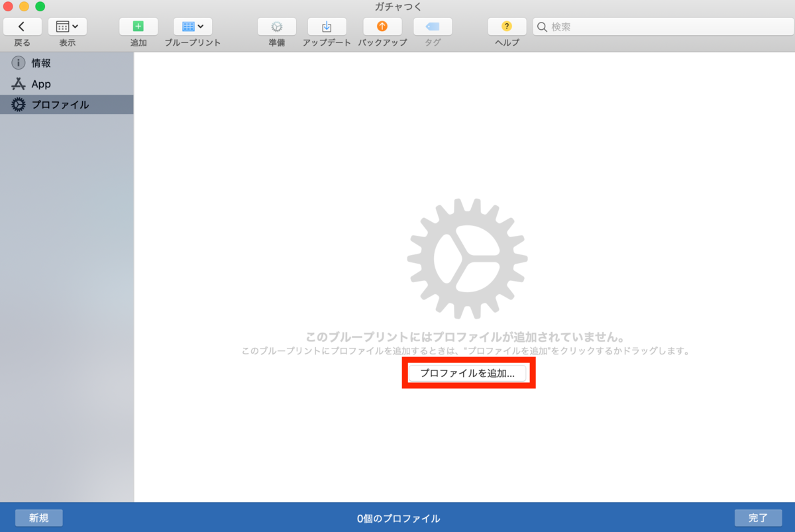Select プロファイル in the sidebar
Screen dimensions: 795x532
coord(66,105)
